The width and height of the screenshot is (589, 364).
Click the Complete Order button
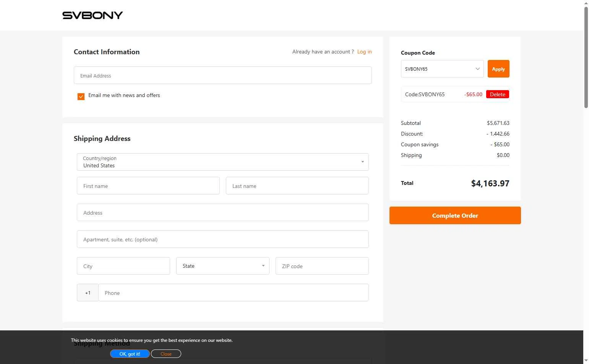(x=455, y=215)
